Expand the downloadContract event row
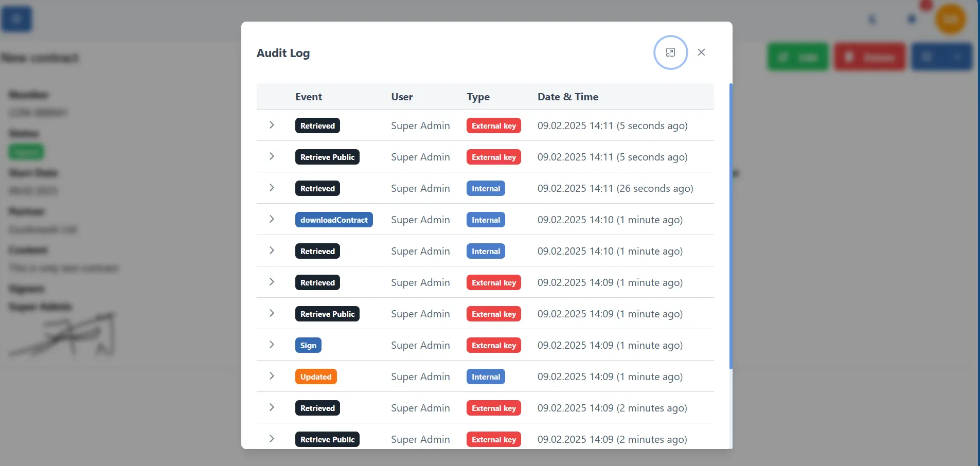 (272, 219)
